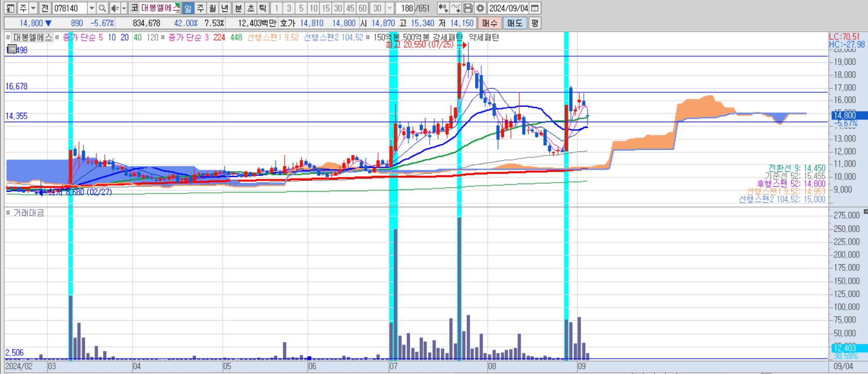868x374 pixels.
Task: Select the 5 interval button
Action: [301, 8]
